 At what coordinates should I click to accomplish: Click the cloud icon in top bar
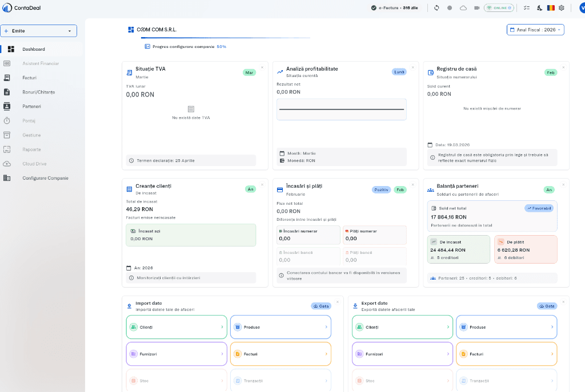pyautogui.click(x=463, y=8)
